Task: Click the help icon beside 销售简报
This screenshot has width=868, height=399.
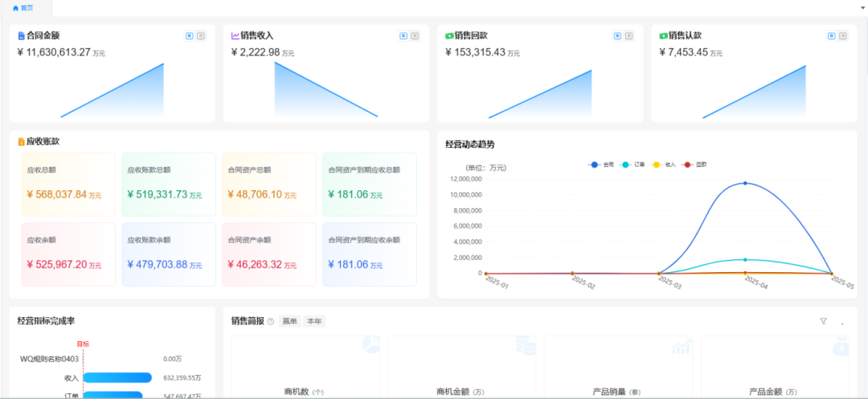Action: pyautogui.click(x=270, y=322)
